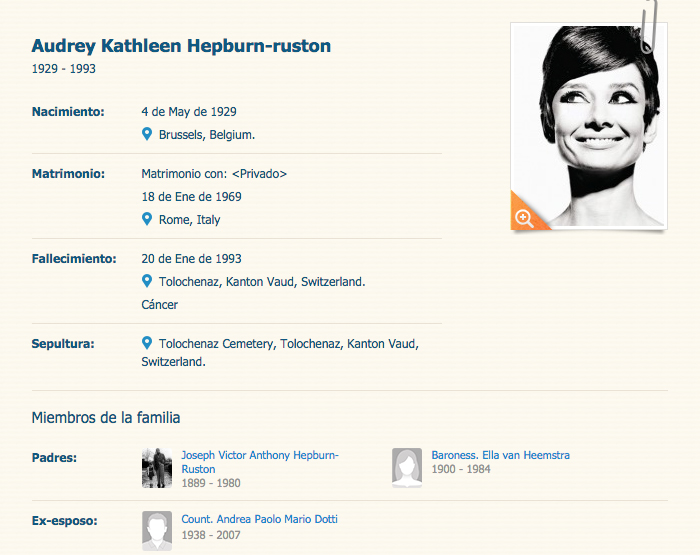This screenshot has width=700, height=555.
Task: Open Joseph Victor Anthony Hepburn-Ruston's profile link
Action: coord(260,455)
